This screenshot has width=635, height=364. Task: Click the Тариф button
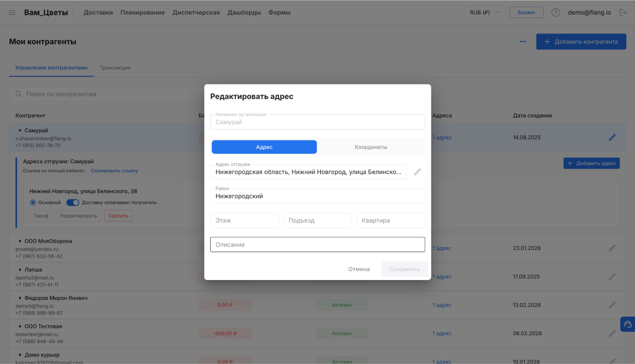point(41,216)
